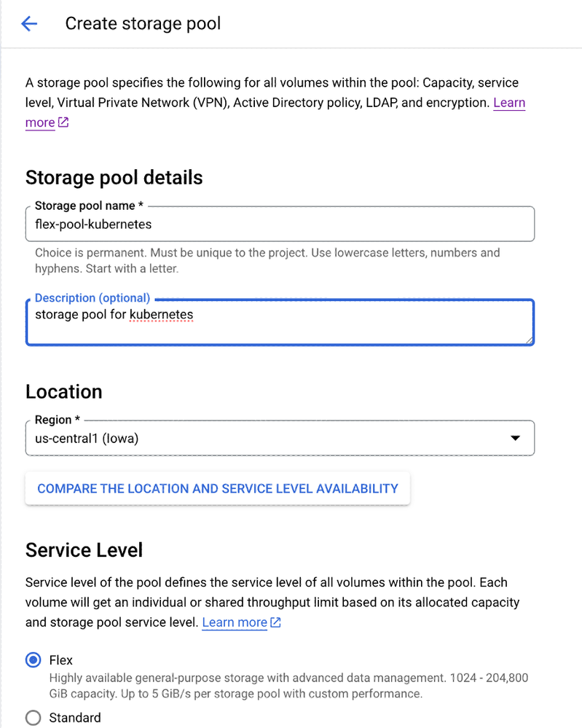Screen dimensions: 582x728
Task: Click the Standard option label text
Action: (x=75, y=718)
